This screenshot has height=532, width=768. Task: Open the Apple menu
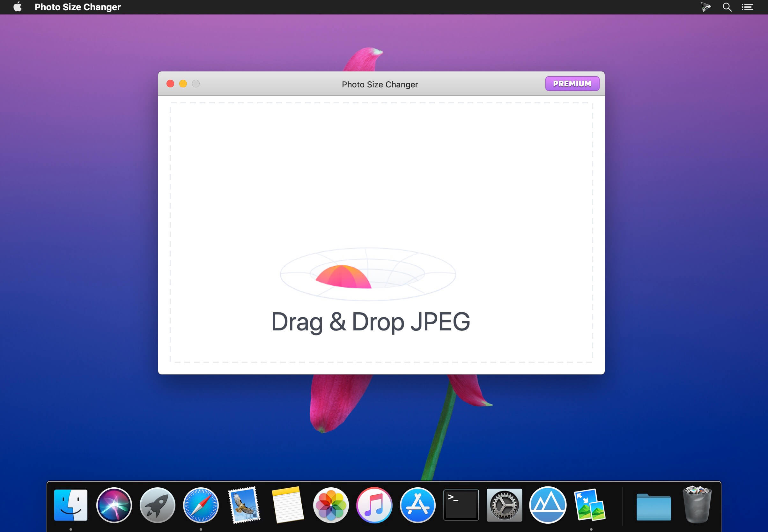pos(17,7)
